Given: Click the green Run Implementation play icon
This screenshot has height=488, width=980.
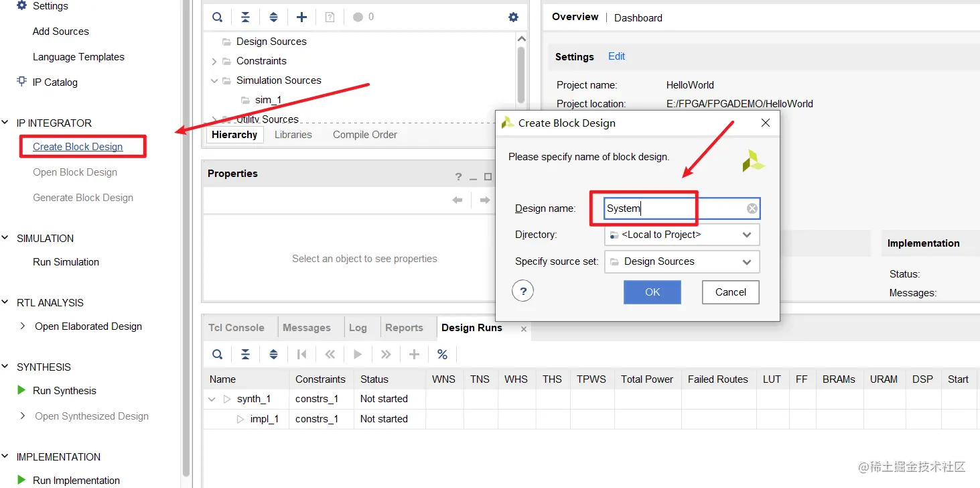Looking at the screenshot, I should 21,480.
